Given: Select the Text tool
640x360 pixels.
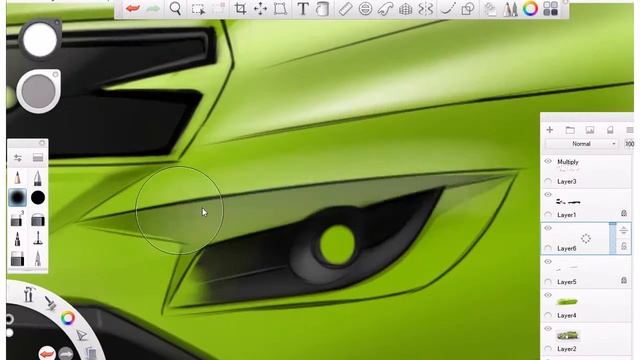Looking at the screenshot, I should [x=302, y=9].
